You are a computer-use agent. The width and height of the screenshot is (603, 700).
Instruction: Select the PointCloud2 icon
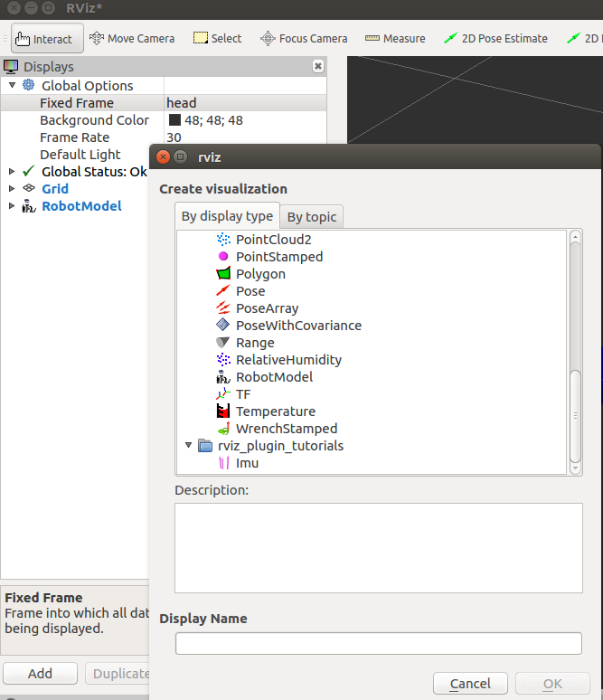(223, 240)
